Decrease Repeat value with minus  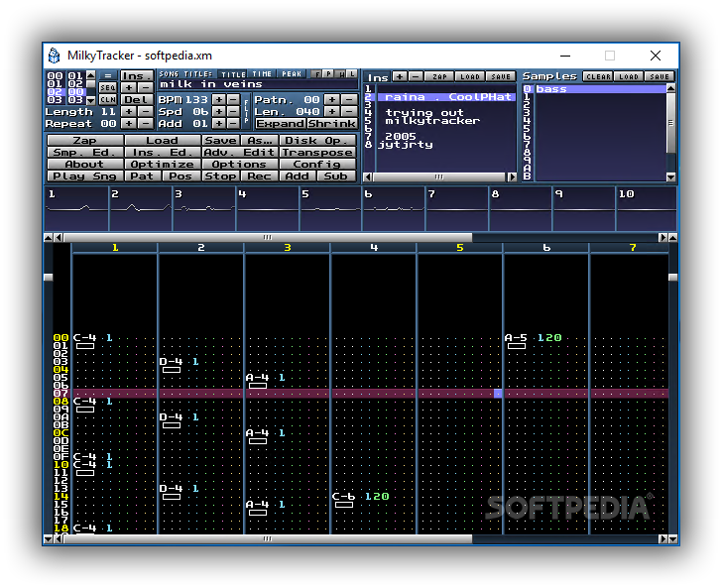tap(146, 123)
